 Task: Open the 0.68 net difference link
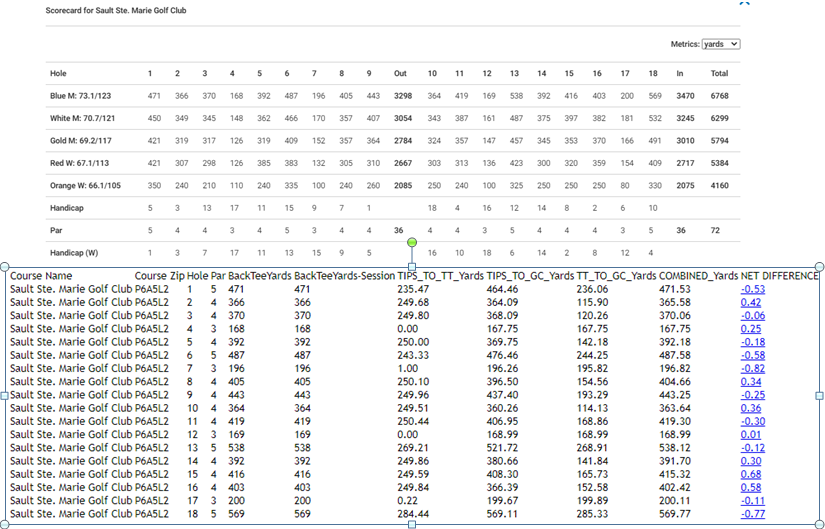[750, 474]
